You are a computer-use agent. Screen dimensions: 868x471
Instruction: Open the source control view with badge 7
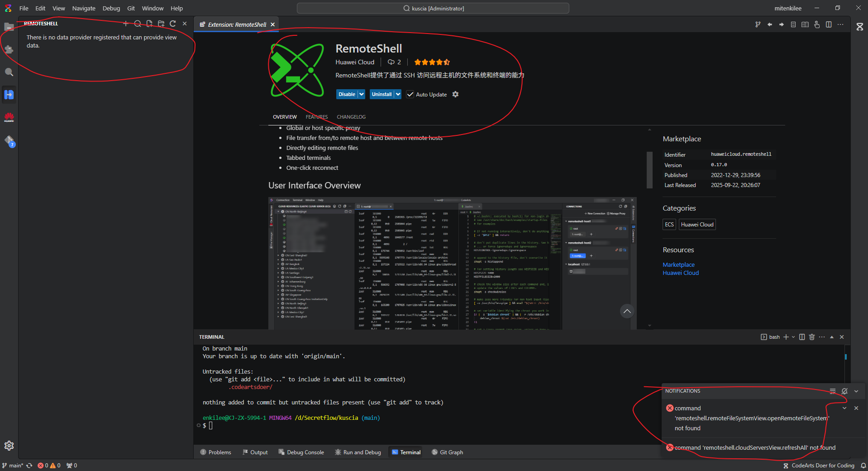point(9,141)
